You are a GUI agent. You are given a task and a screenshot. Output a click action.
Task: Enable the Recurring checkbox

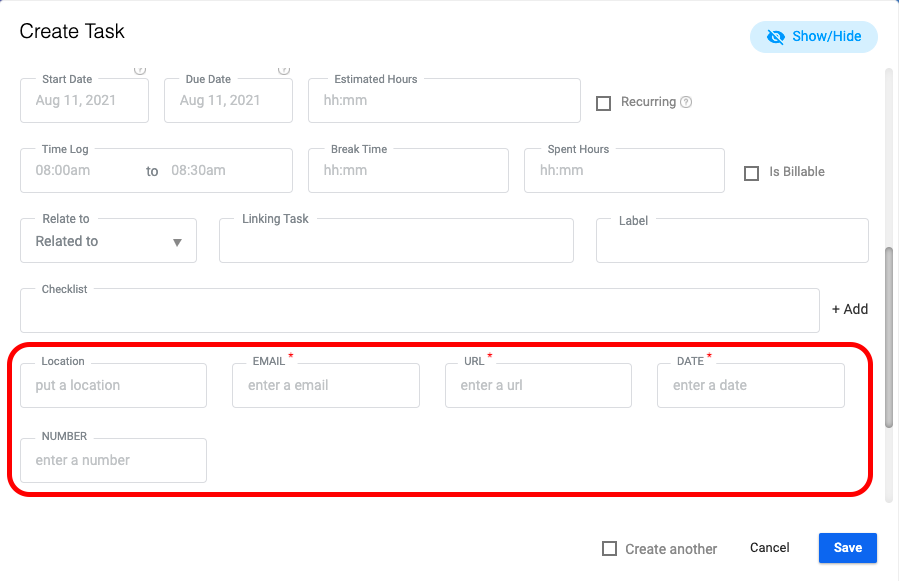coord(603,103)
